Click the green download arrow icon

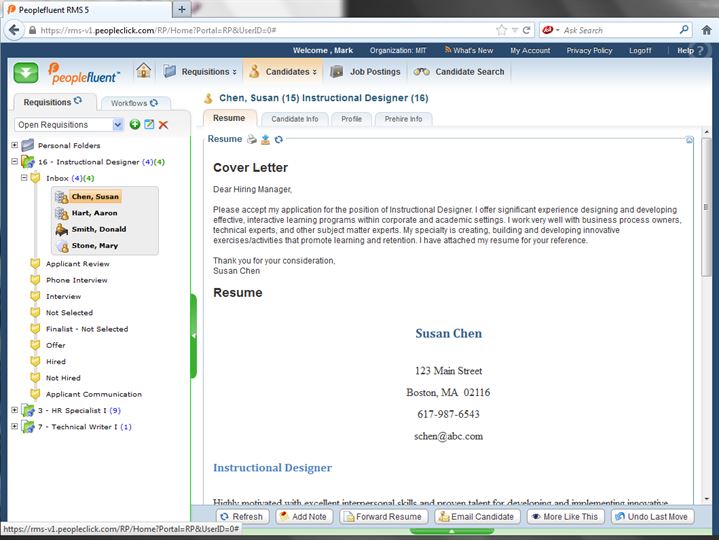(26, 73)
